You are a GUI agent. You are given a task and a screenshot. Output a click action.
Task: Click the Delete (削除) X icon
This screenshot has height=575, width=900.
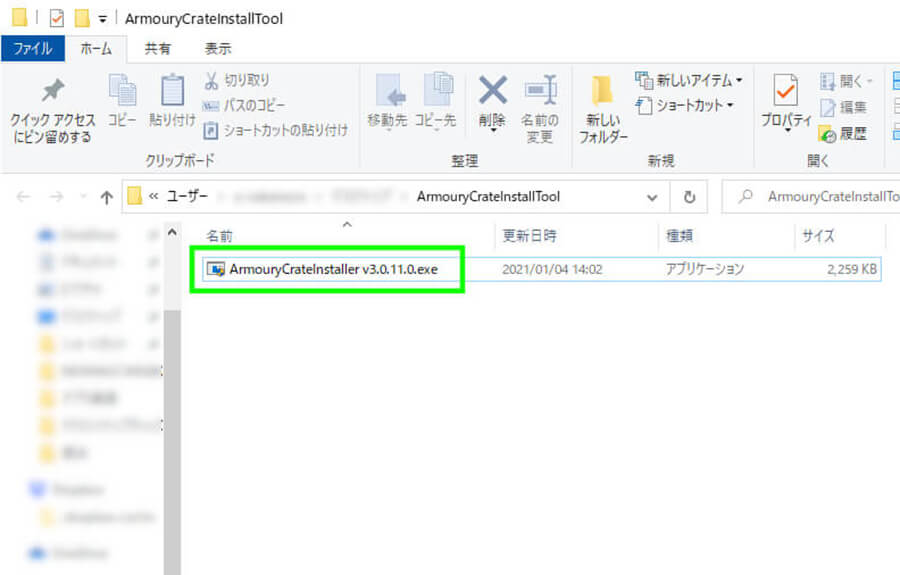pos(492,91)
